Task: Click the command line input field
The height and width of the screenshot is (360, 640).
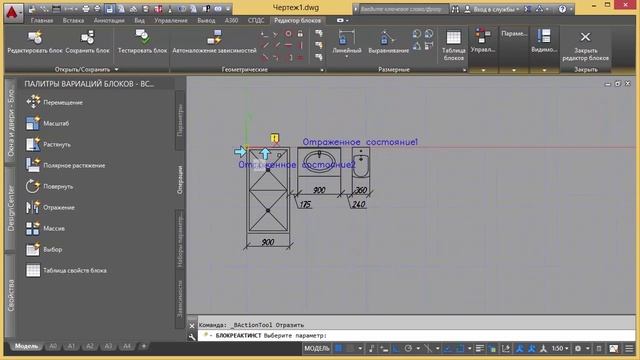Action: (416, 336)
